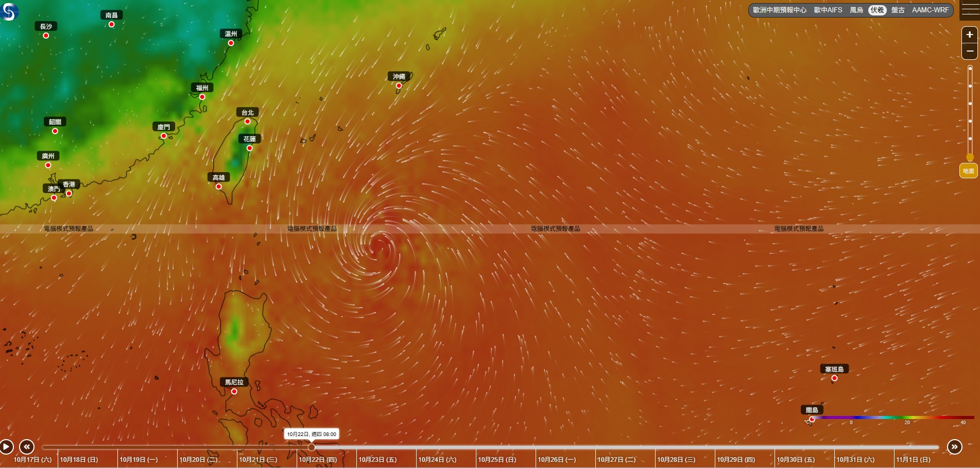Select the 福州 location marker
This screenshot has height=468, width=980.
coord(202,97)
